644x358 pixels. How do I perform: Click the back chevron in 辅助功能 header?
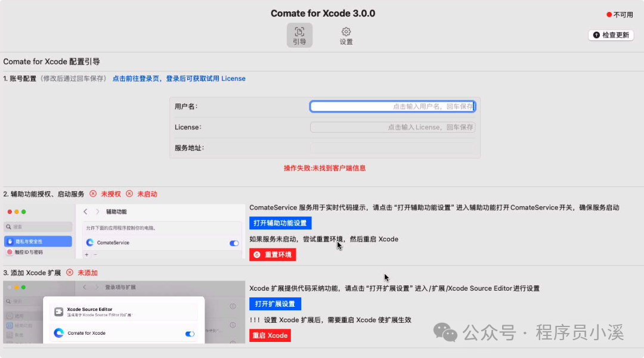[85, 211]
